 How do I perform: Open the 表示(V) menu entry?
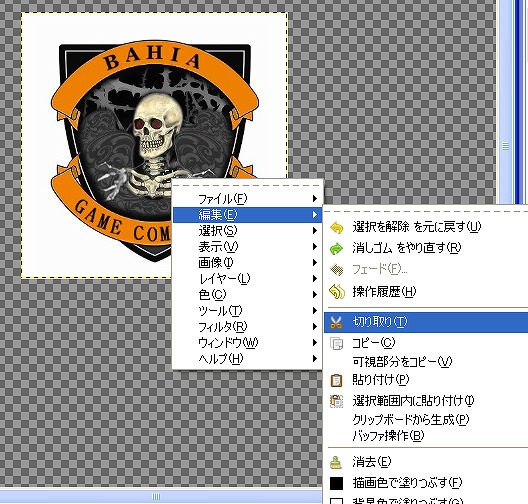(247, 247)
